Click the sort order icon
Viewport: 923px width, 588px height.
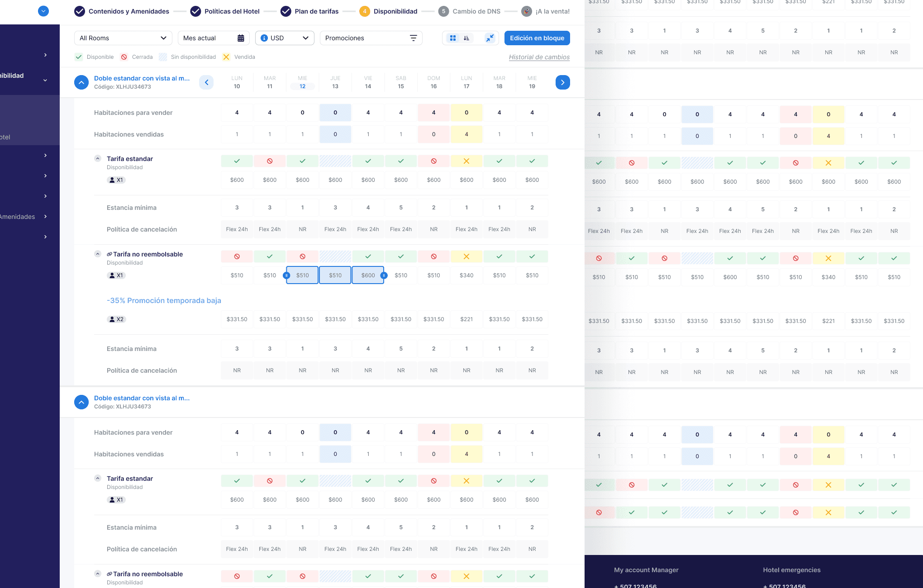pos(466,38)
